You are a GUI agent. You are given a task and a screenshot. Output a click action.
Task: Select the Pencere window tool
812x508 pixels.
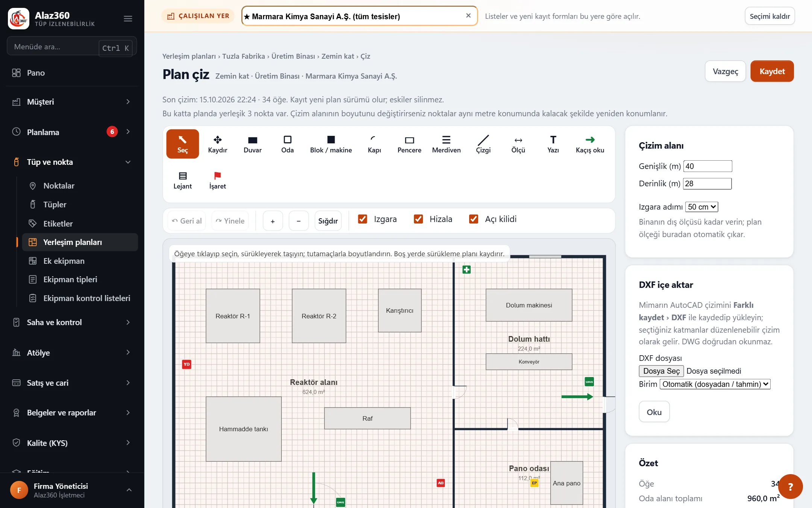coord(409,144)
